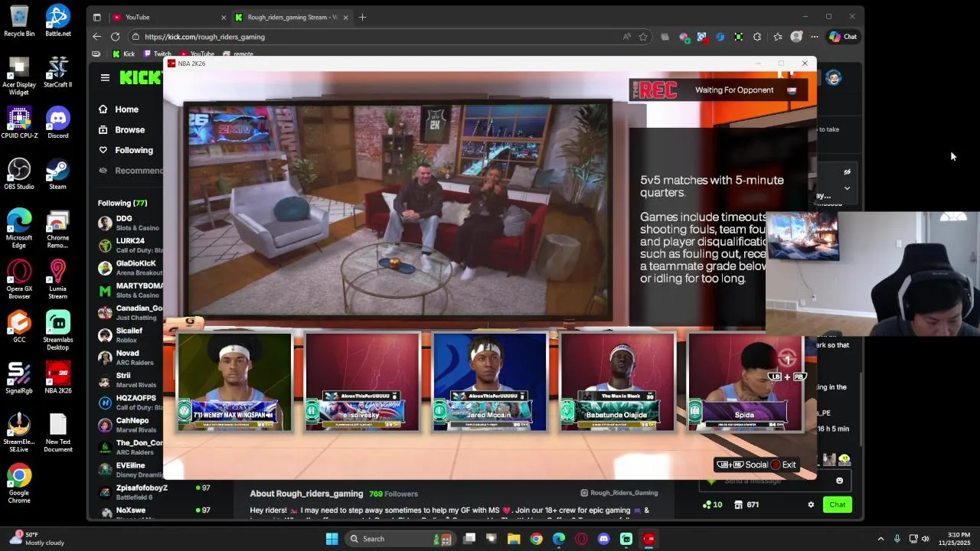Open emoji picker in Kick chat
Viewport: 980px width, 551px height.
[x=839, y=481]
